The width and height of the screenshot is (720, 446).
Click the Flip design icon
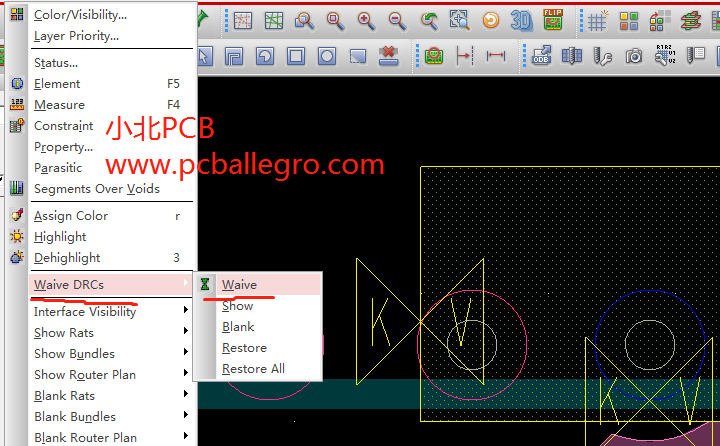pyautogui.click(x=552, y=20)
